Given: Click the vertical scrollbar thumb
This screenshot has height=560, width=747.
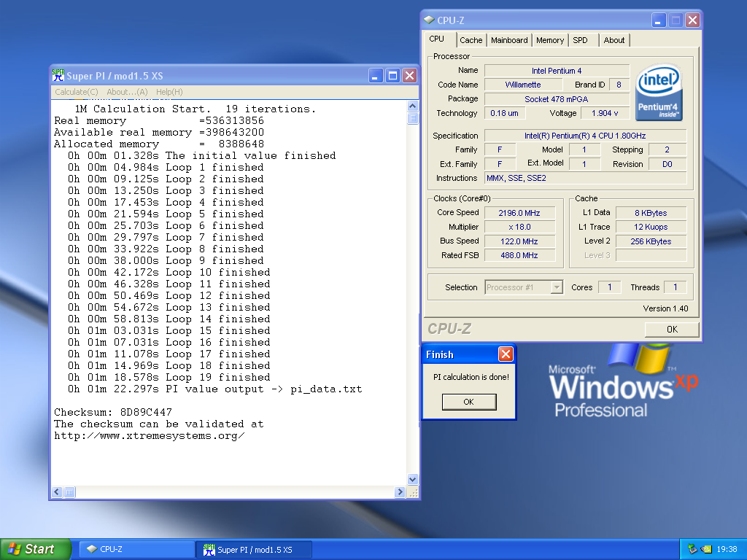Looking at the screenshot, I should tap(413, 118).
